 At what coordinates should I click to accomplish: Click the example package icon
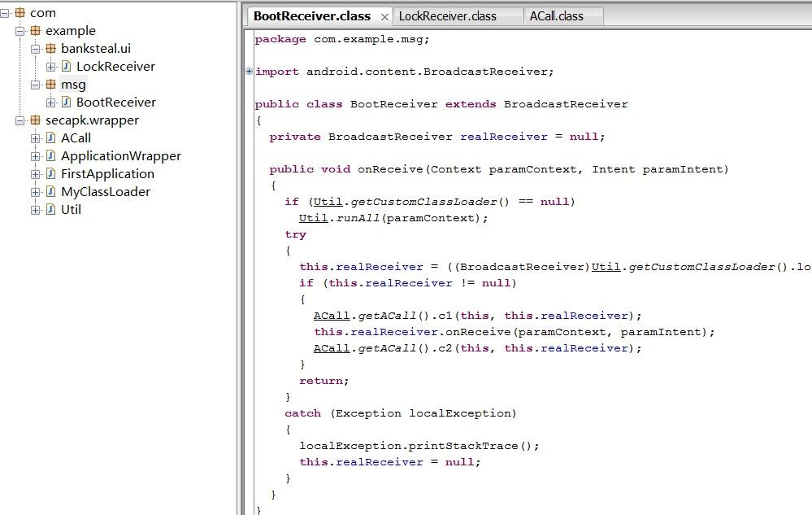35,31
